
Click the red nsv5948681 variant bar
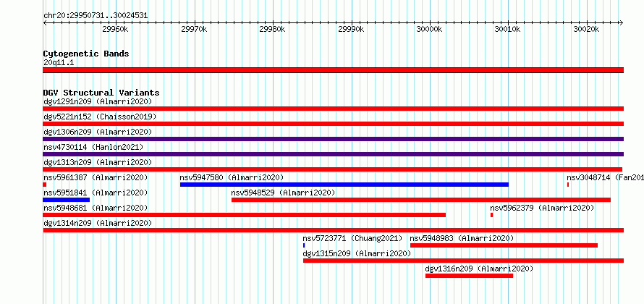tap(244, 215)
